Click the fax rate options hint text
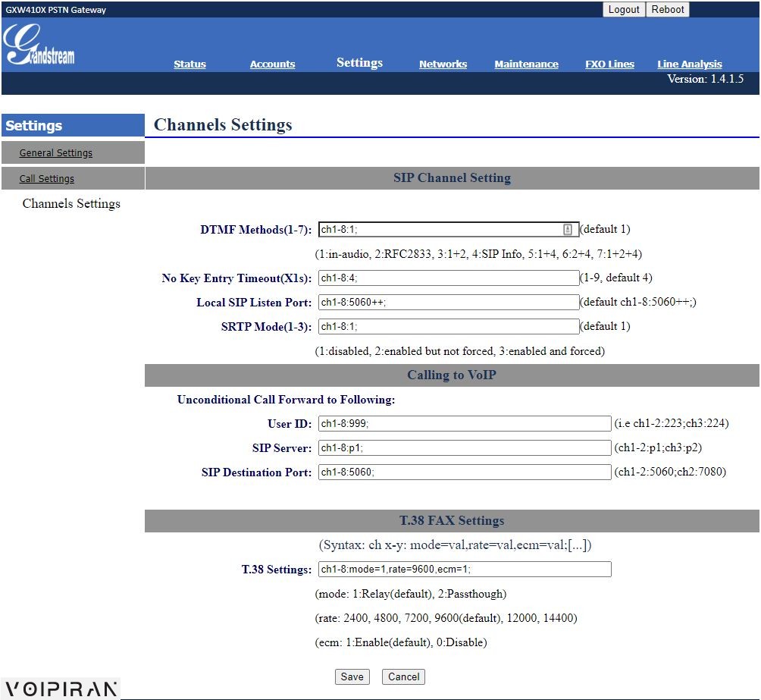The height and width of the screenshot is (700, 761). (x=446, y=618)
